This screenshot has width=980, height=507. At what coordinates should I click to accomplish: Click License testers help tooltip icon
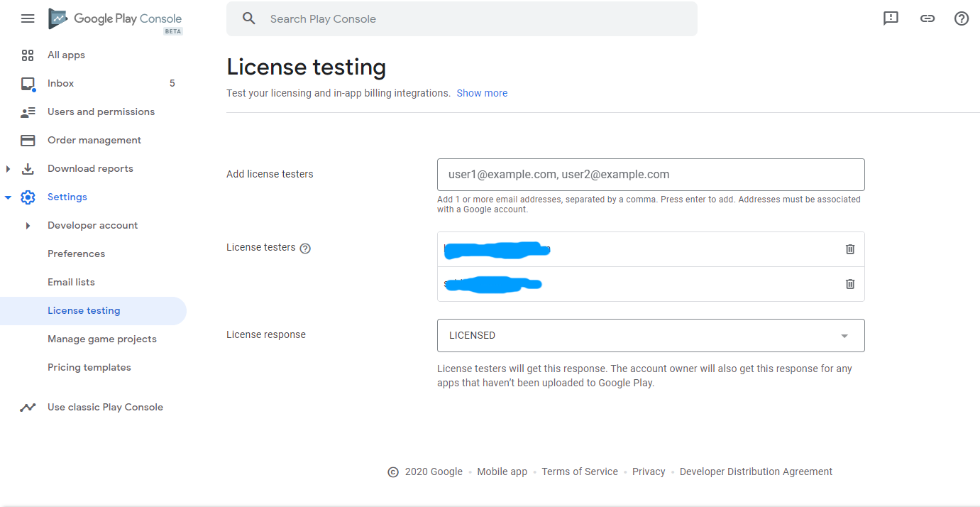(x=305, y=249)
